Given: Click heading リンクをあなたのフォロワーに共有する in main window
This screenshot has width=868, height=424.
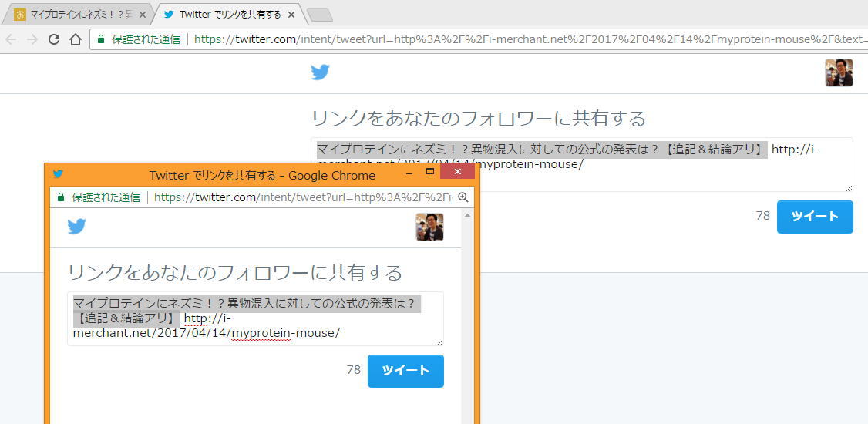Looking at the screenshot, I should click(478, 119).
